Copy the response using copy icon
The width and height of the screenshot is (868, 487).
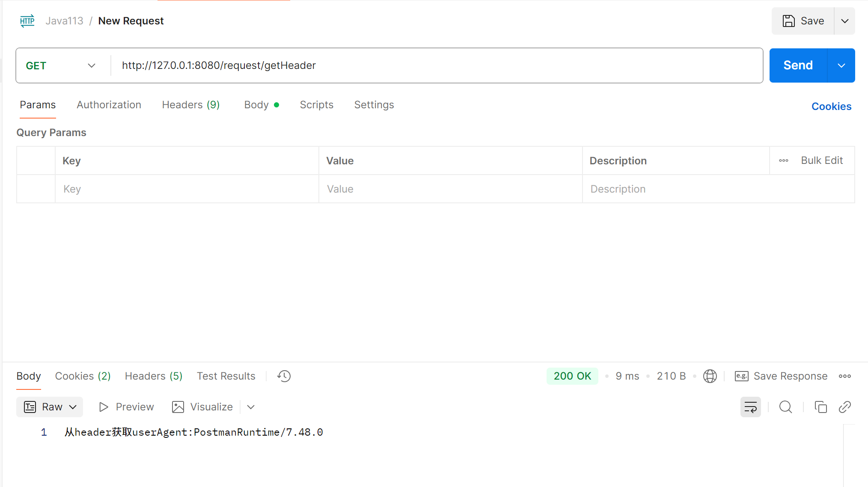(x=820, y=407)
